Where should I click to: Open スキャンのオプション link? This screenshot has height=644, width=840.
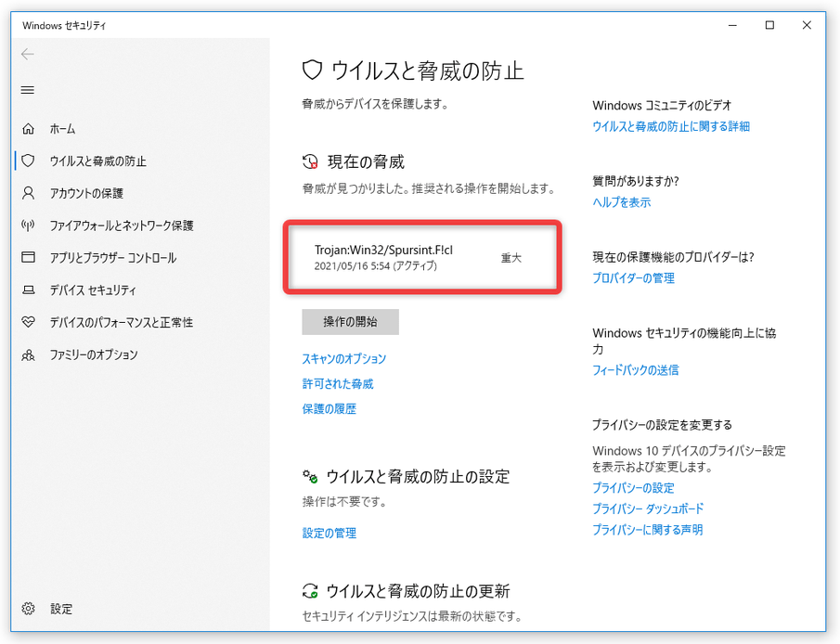(344, 358)
